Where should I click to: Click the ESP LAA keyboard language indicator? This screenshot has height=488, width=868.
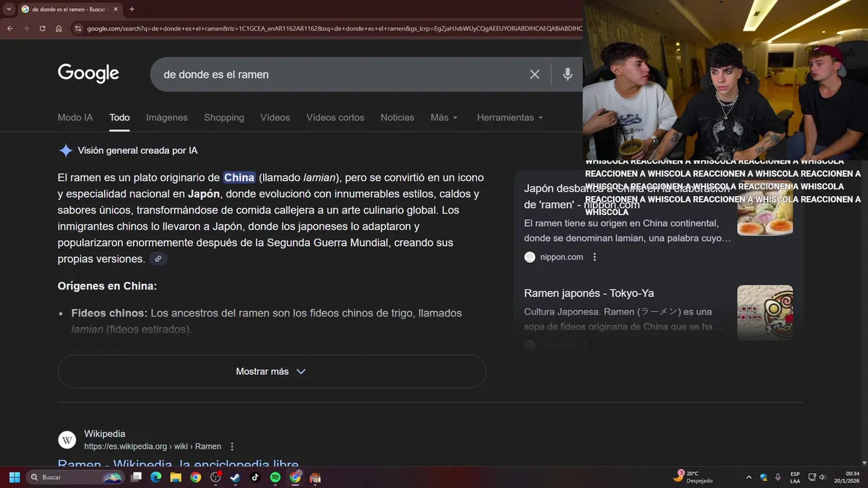(795, 477)
